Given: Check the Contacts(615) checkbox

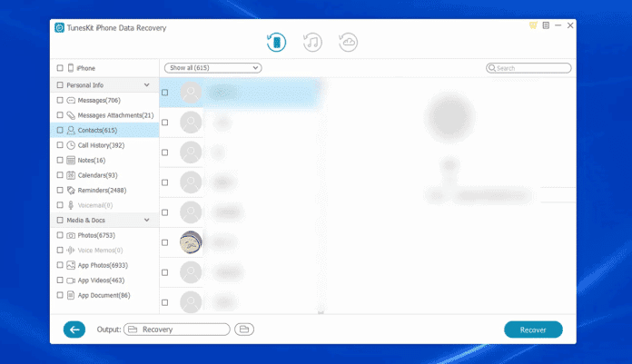Looking at the screenshot, I should [x=60, y=130].
